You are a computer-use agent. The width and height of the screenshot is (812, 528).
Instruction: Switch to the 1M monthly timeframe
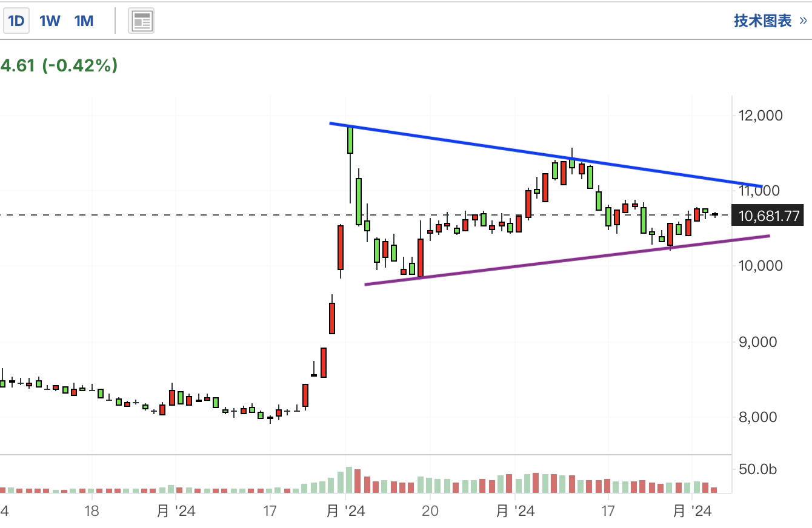(x=84, y=21)
